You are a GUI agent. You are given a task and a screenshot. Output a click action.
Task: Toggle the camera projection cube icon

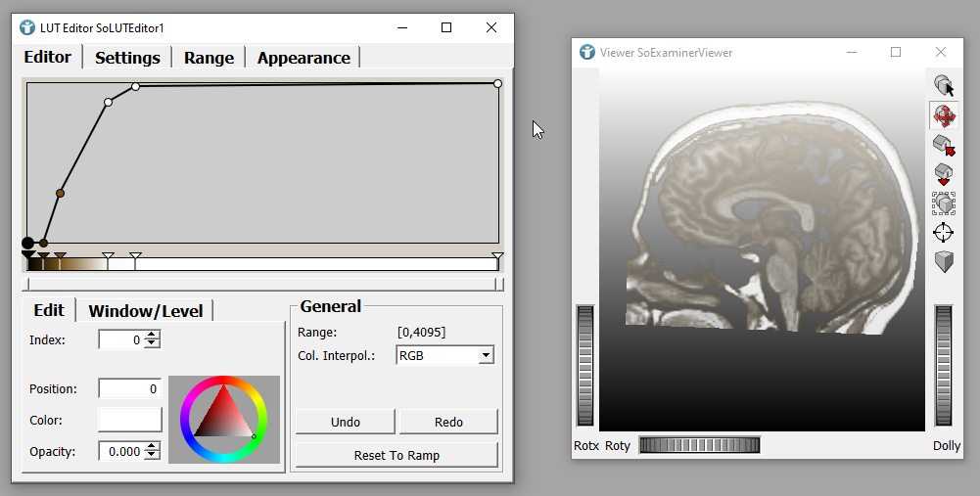pyautogui.click(x=944, y=261)
